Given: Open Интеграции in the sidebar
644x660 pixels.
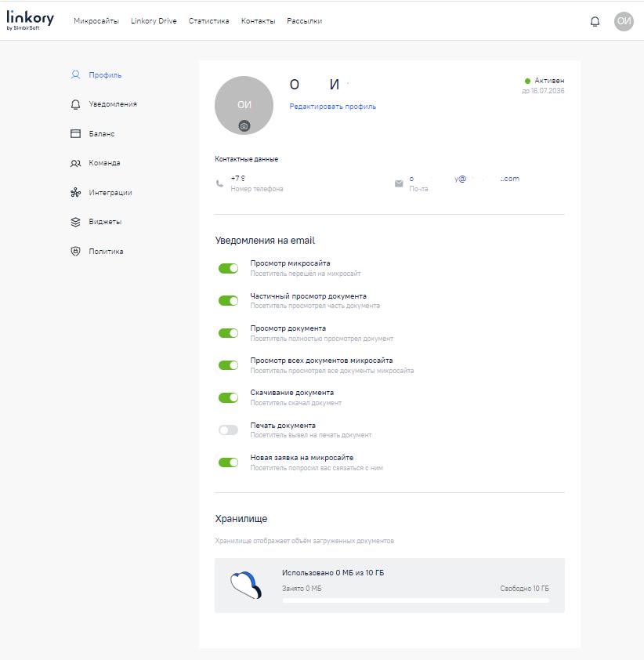Looking at the screenshot, I should 110,193.
